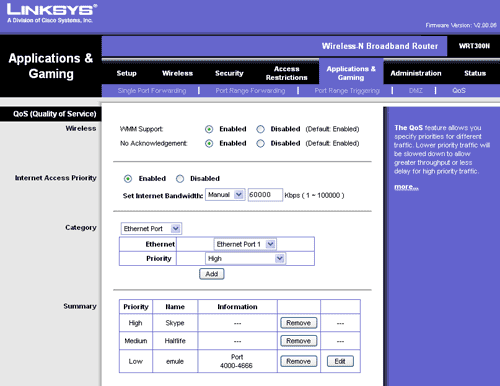
Task: Open the Ethernet Port 1 dropdown
Action: [245, 244]
